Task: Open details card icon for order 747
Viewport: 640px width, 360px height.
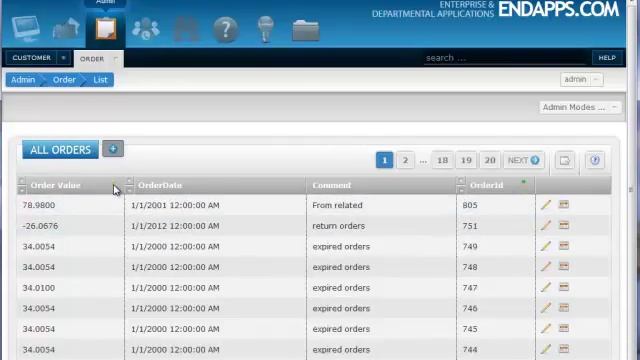Action: coord(564,287)
